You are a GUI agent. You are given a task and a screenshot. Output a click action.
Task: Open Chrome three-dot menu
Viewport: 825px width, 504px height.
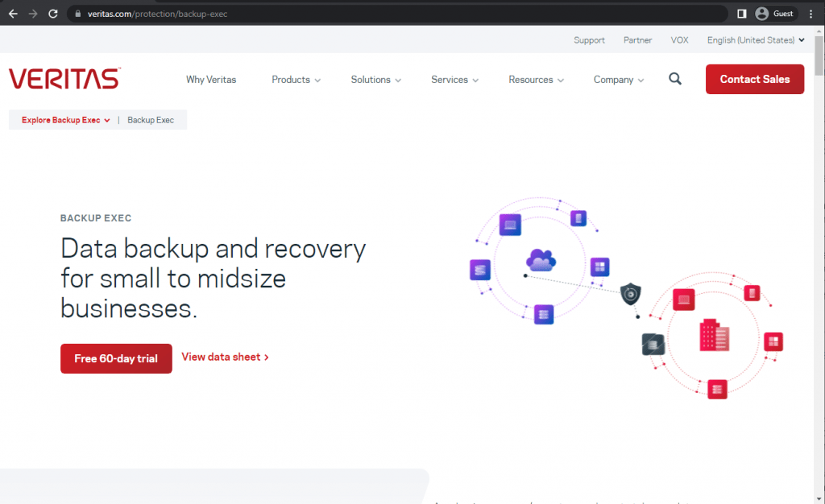(x=810, y=14)
